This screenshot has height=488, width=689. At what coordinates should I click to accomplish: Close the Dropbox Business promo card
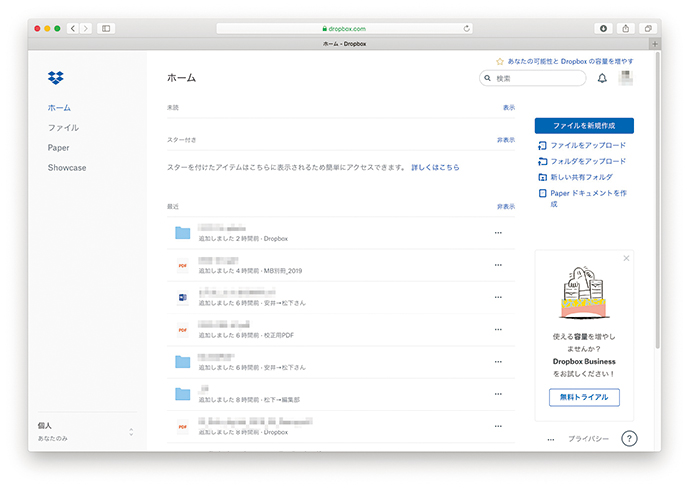pyautogui.click(x=626, y=258)
